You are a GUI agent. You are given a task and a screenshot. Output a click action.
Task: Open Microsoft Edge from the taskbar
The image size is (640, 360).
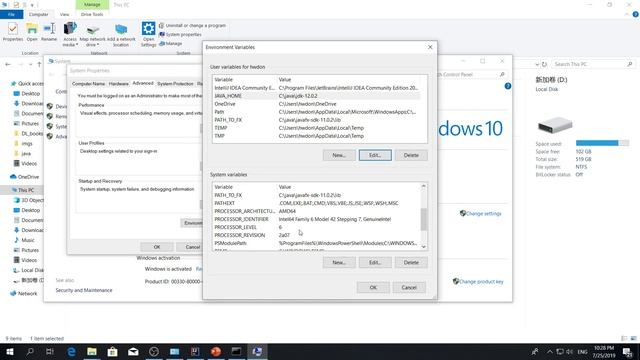(x=71, y=351)
